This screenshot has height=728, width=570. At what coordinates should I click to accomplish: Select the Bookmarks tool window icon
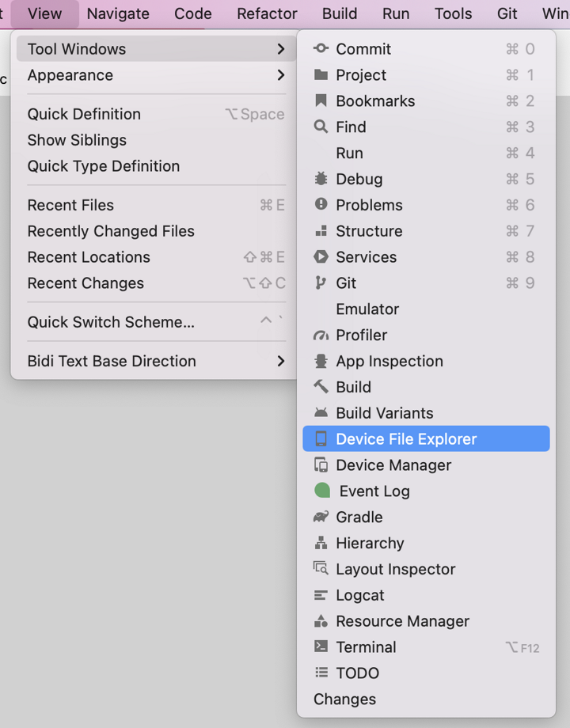point(321,100)
